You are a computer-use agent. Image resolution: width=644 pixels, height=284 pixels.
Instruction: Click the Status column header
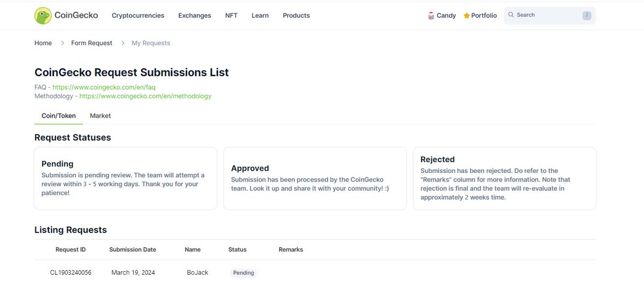coord(237,250)
